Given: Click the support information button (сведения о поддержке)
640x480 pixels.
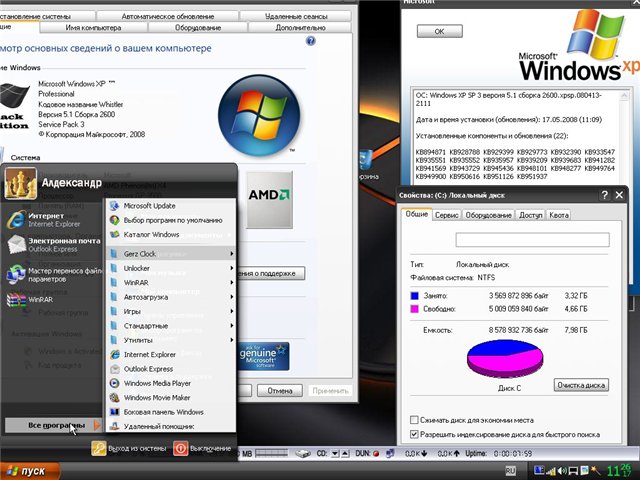Looking at the screenshot, I should pos(272,273).
